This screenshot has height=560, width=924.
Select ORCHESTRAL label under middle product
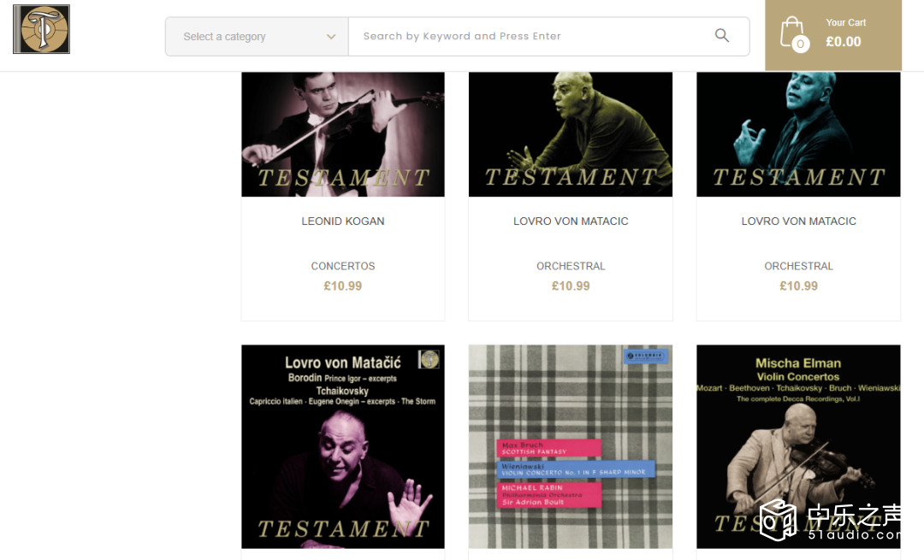click(x=571, y=266)
